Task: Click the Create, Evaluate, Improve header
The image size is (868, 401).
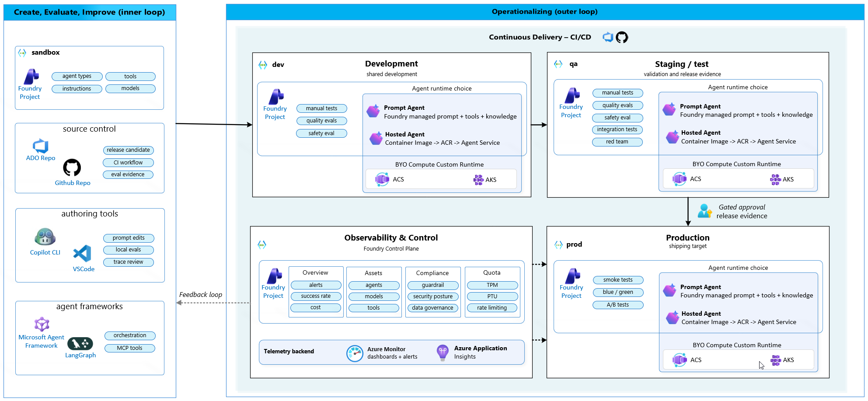Action: [x=90, y=12]
